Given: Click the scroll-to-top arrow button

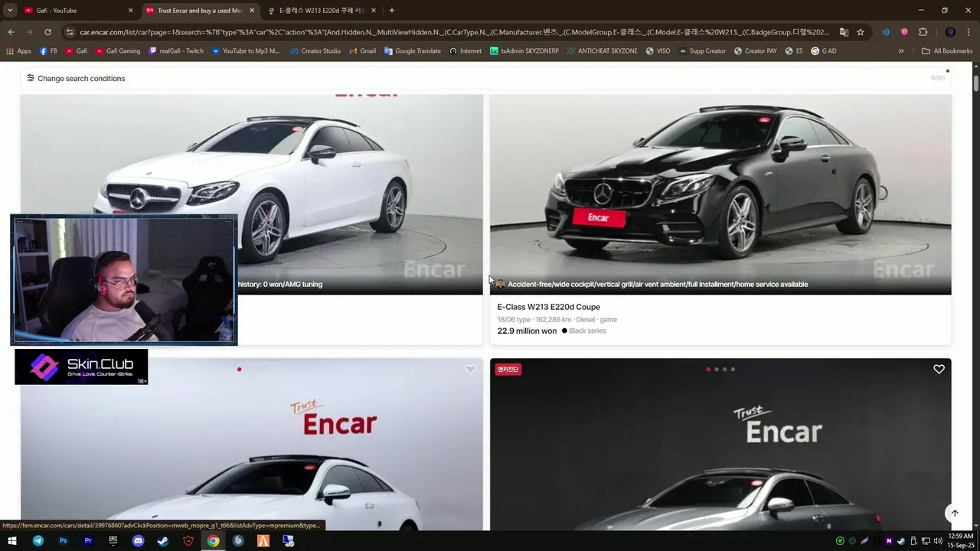Looking at the screenshot, I should 955,514.
